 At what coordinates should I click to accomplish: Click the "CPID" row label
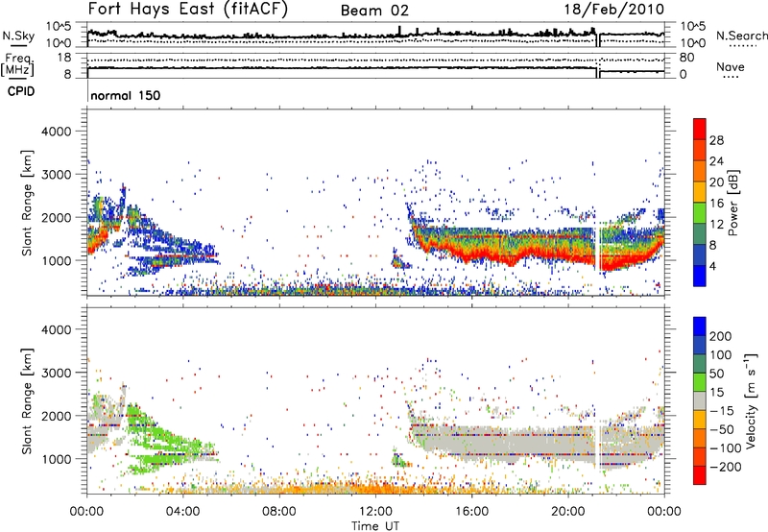coord(21,91)
